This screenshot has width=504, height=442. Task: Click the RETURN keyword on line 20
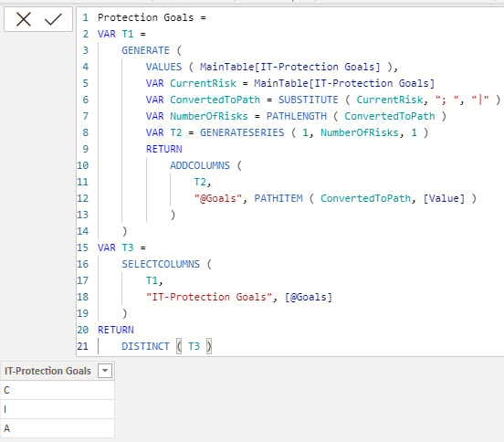116,330
